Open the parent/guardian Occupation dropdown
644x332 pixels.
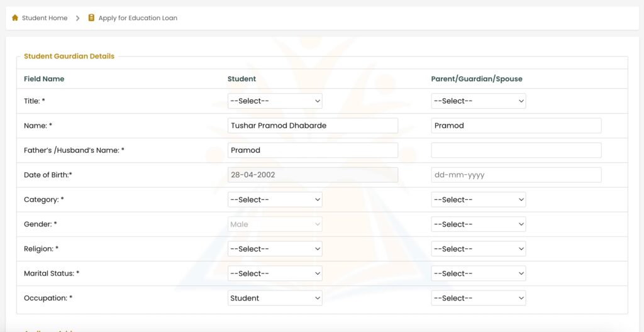tap(479, 298)
